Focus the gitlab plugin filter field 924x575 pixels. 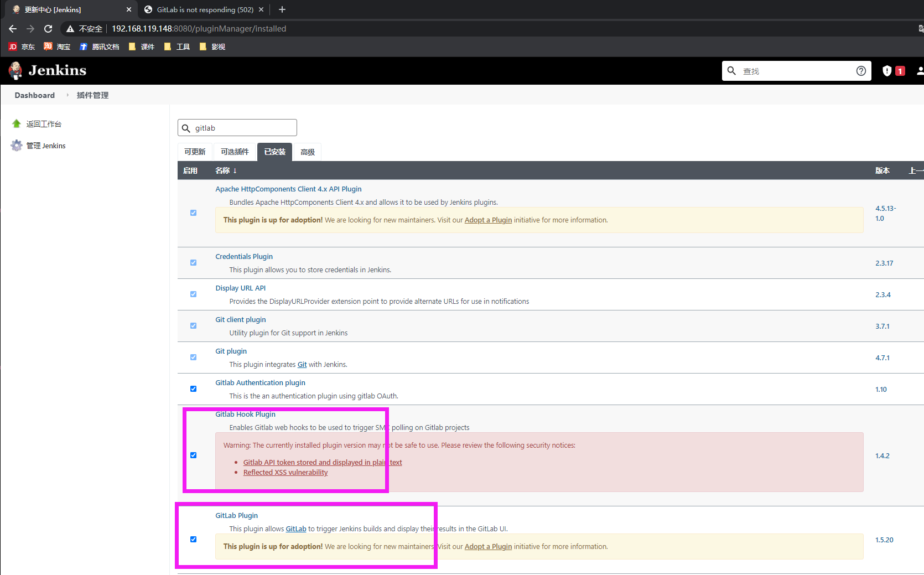[x=237, y=128]
